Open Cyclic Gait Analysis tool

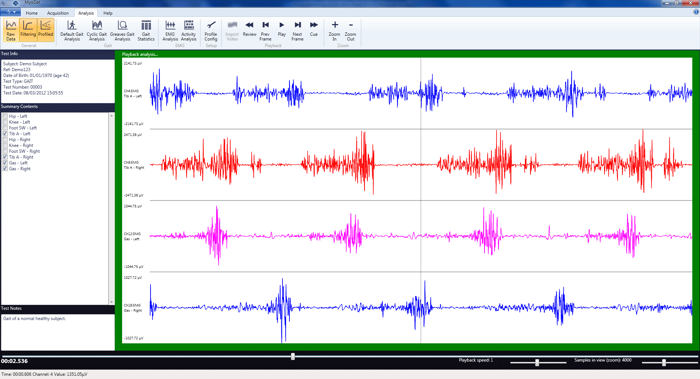tap(96, 30)
